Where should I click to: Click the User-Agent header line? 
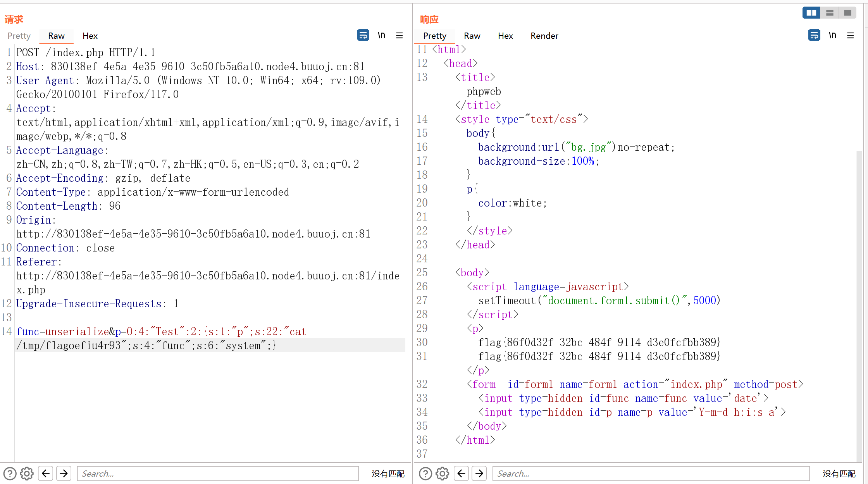(x=198, y=87)
